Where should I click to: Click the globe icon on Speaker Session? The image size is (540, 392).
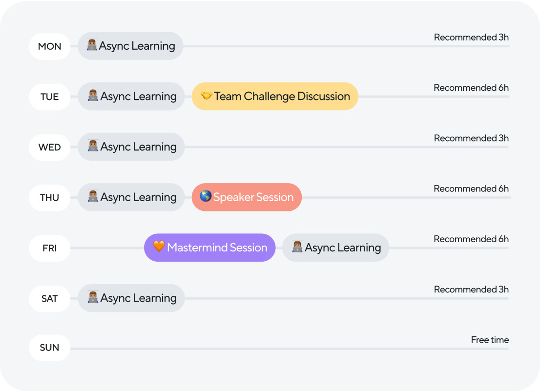click(x=206, y=196)
